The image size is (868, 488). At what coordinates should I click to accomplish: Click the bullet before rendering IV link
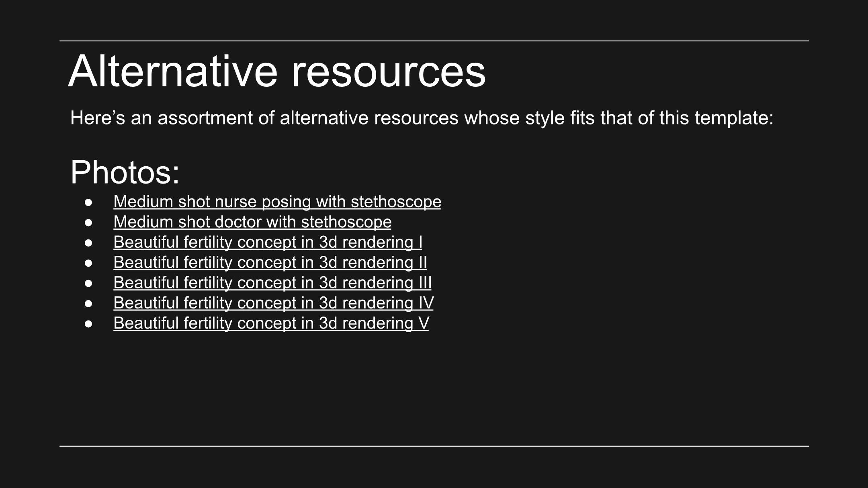pos(89,303)
